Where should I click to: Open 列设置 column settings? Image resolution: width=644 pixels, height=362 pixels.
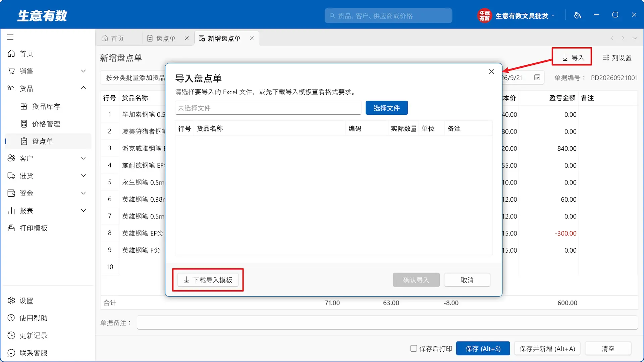pos(617,58)
